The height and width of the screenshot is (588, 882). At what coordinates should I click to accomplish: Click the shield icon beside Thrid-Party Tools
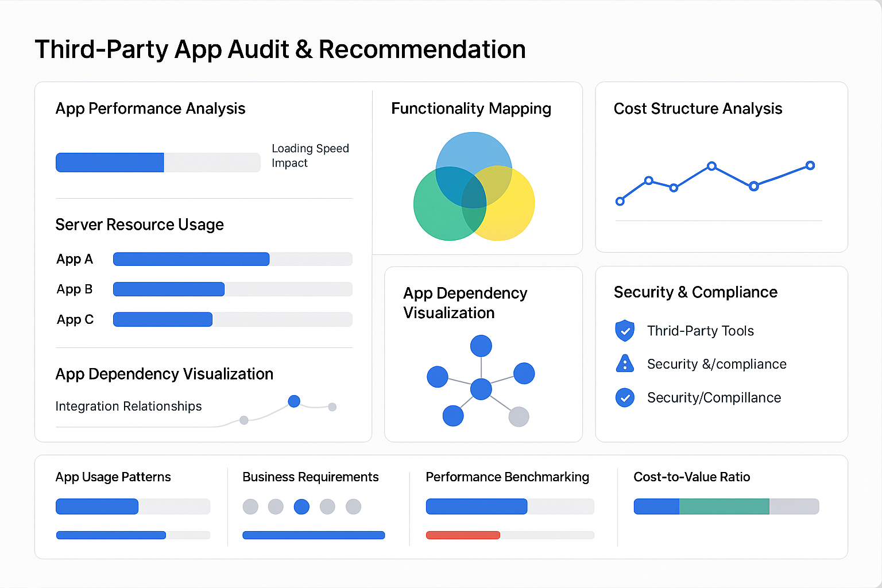click(624, 330)
